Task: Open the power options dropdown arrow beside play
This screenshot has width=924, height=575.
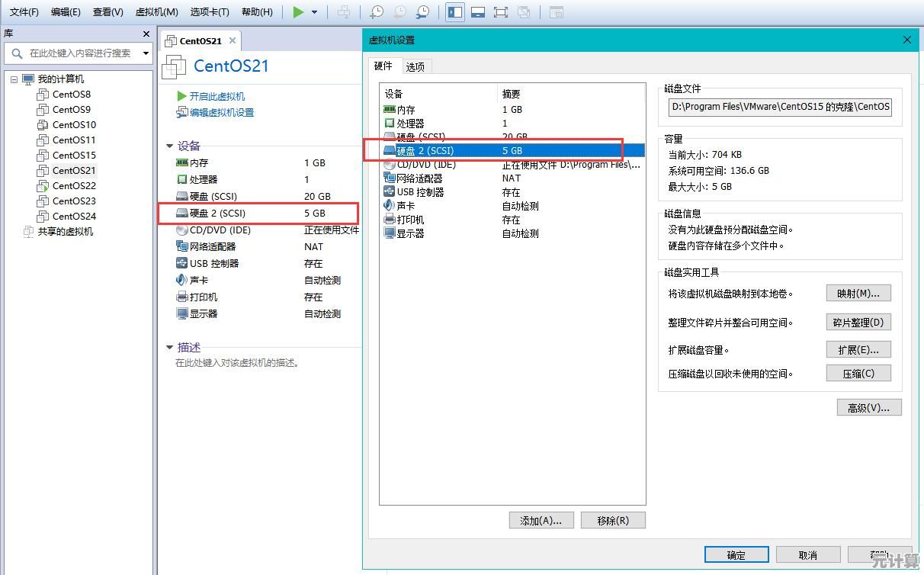Action: 314,12
